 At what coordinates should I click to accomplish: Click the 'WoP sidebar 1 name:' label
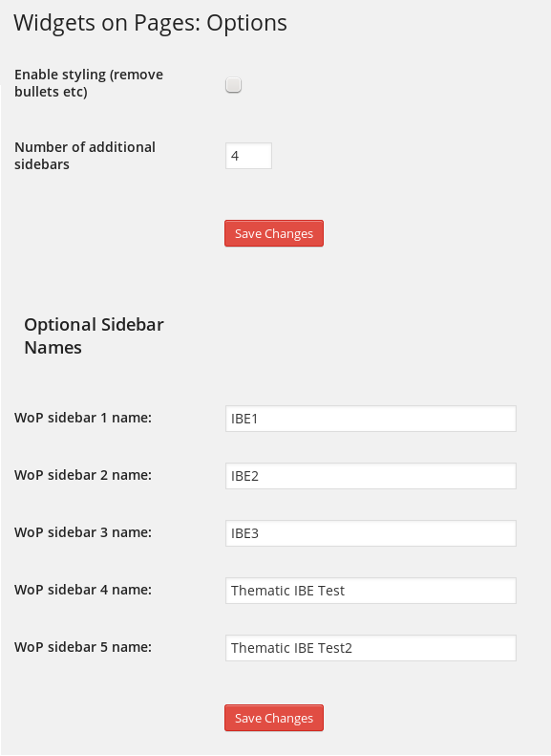coord(83,418)
